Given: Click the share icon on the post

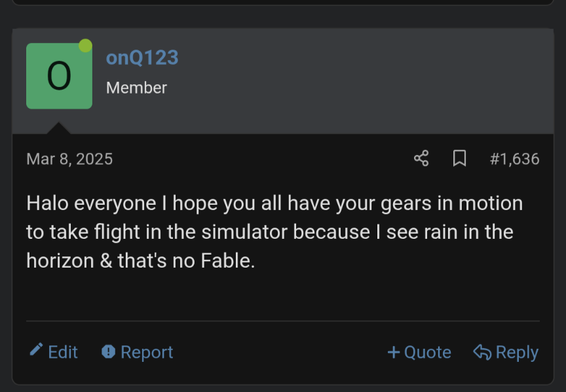Looking at the screenshot, I should [421, 158].
